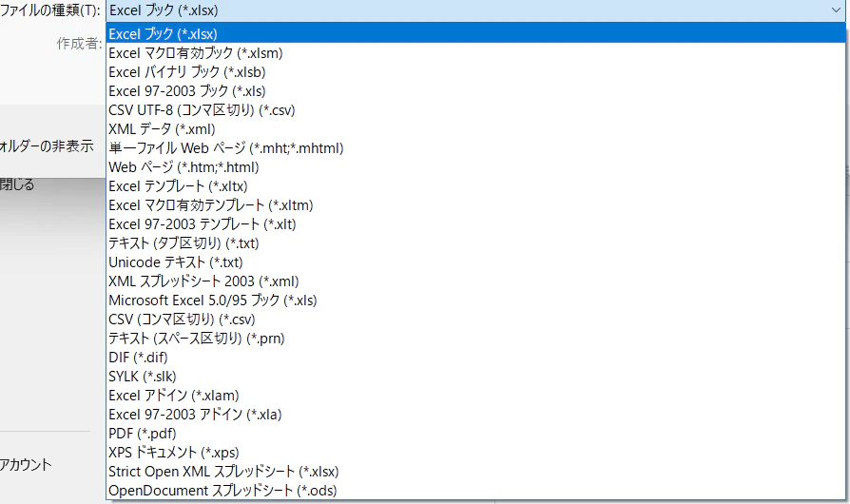Pick Excel アドイン (*.xlam)
Image resolution: width=850 pixels, height=504 pixels.
(475, 396)
